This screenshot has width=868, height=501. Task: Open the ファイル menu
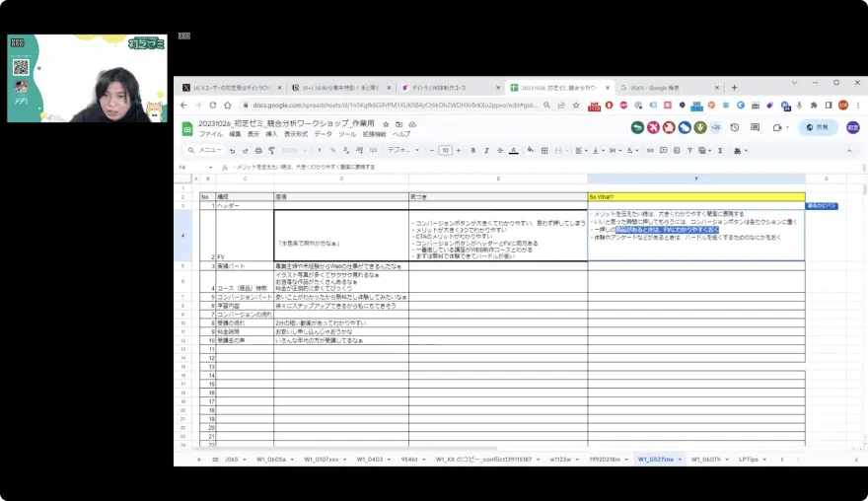point(210,134)
